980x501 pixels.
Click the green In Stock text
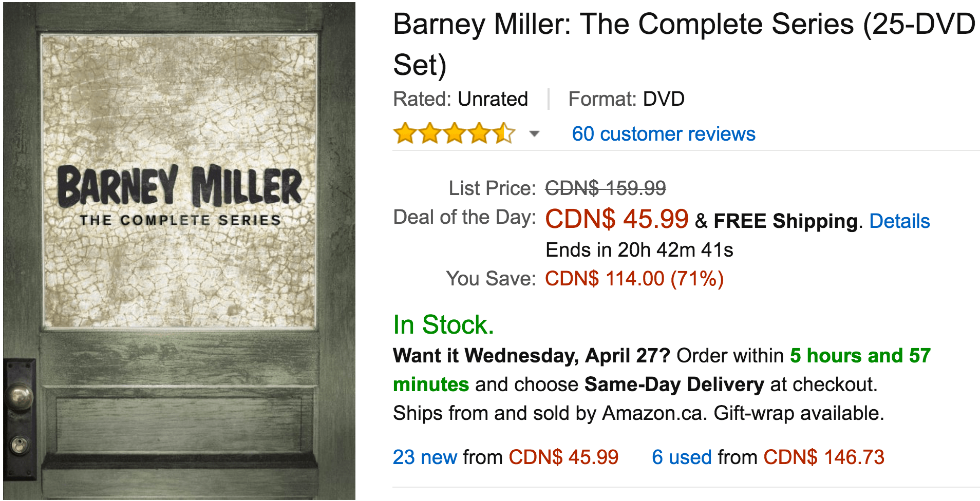pos(443,324)
